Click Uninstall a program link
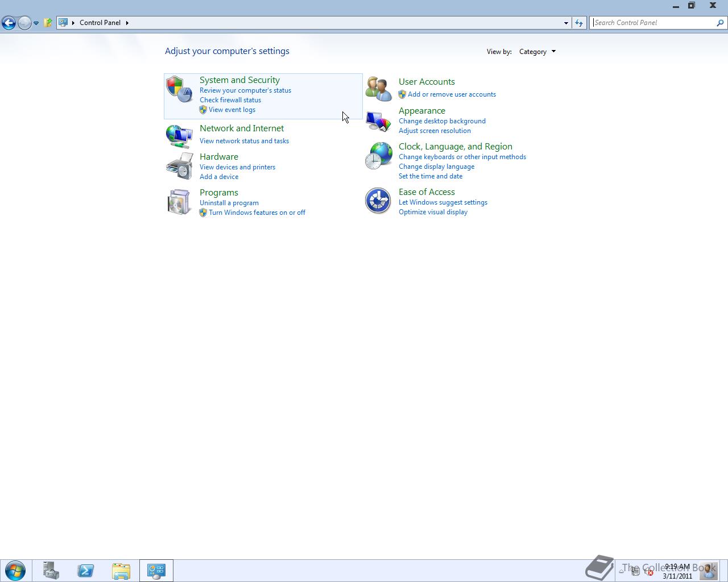728x582 pixels. point(229,203)
